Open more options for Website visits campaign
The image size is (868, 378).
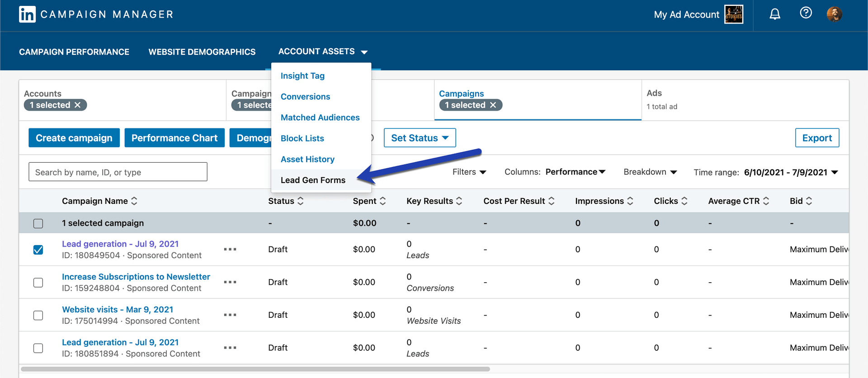230,315
